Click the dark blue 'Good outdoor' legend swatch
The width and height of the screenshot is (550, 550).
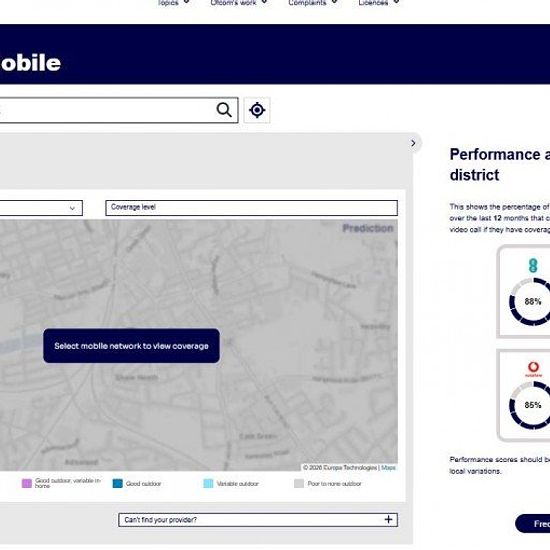click(x=118, y=483)
